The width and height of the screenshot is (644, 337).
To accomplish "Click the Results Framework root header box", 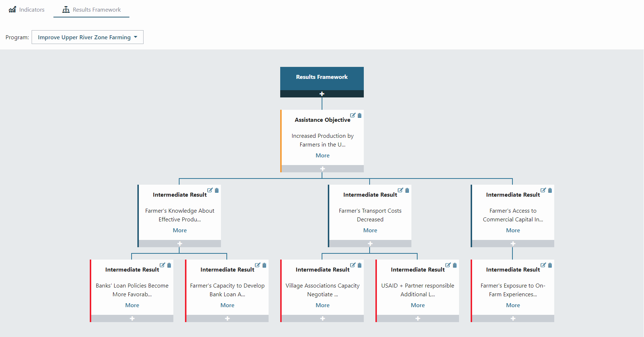I will coord(322,77).
